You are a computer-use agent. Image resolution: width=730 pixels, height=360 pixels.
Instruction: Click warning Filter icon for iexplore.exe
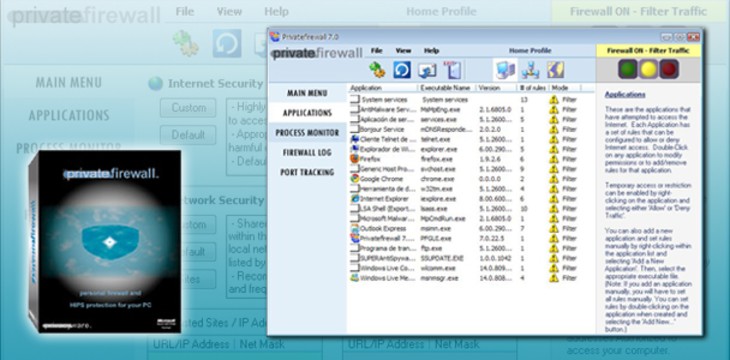tap(554, 198)
